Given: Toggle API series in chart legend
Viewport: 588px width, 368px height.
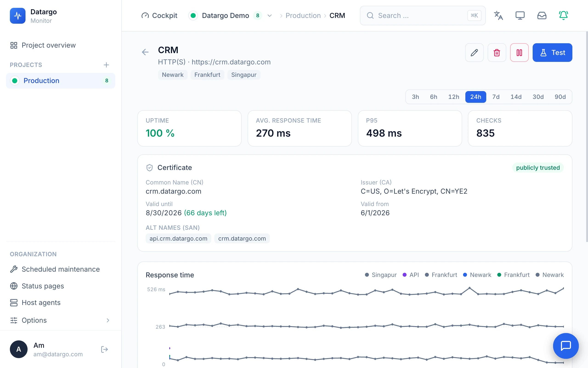Looking at the screenshot, I should [x=411, y=275].
